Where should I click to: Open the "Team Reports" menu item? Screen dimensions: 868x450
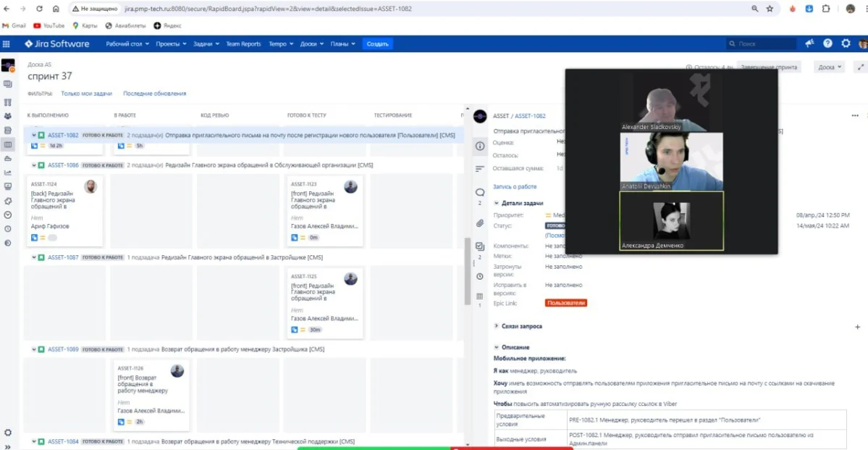(x=243, y=44)
